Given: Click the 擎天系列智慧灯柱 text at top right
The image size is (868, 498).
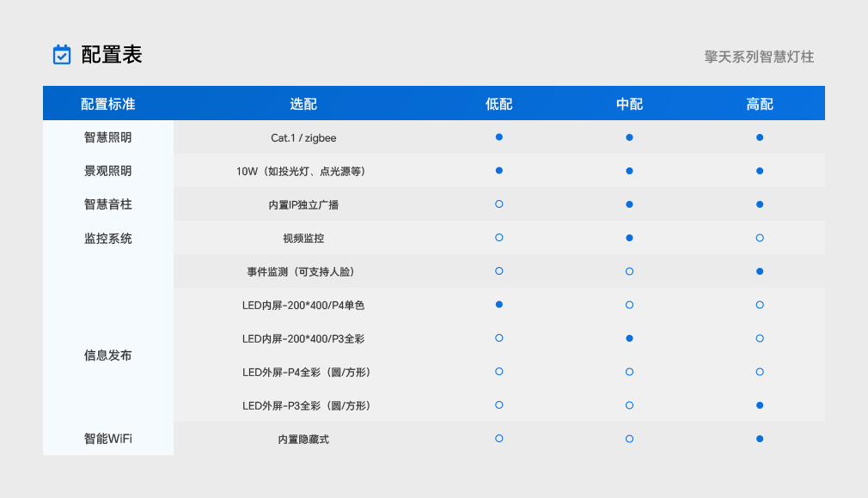Looking at the screenshot, I should pos(759,57).
